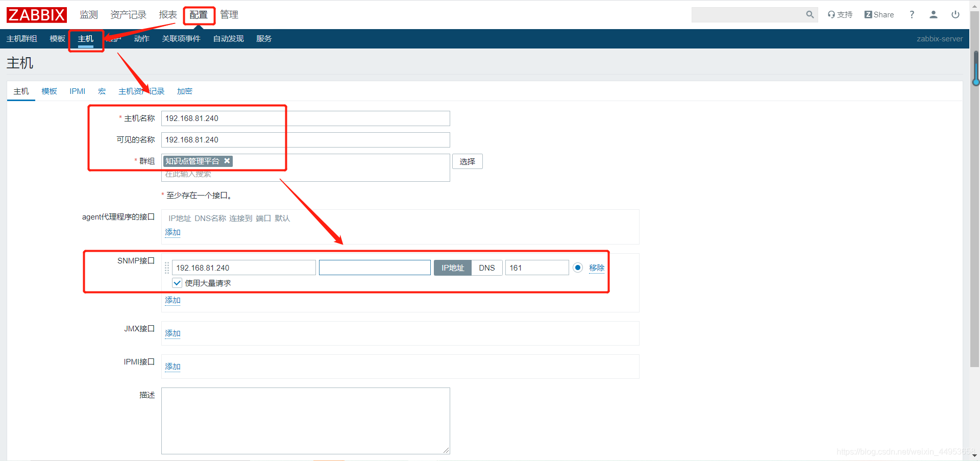Select DNS connect-to option
This screenshot has height=461, width=980.
click(x=487, y=268)
